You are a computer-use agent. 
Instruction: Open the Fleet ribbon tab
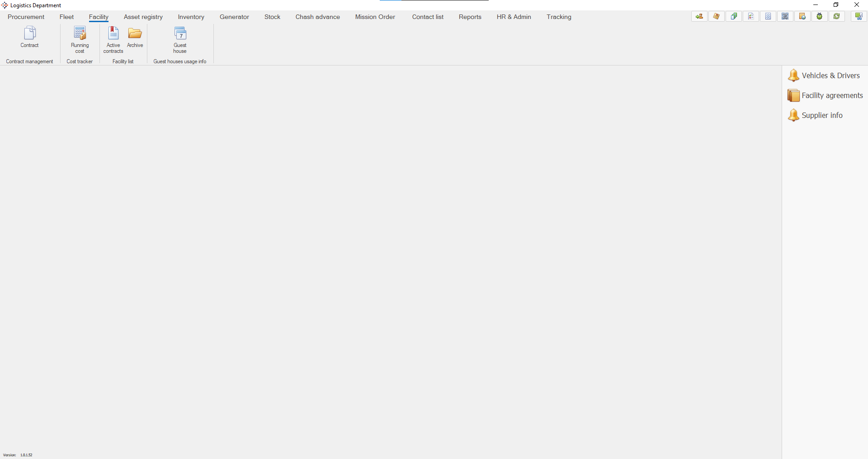tap(66, 17)
